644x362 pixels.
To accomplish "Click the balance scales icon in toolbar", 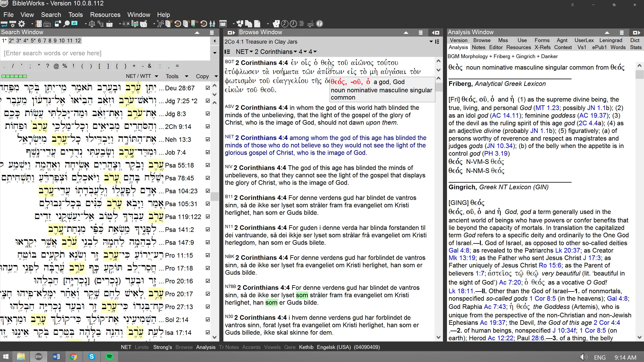I will [92, 24].
